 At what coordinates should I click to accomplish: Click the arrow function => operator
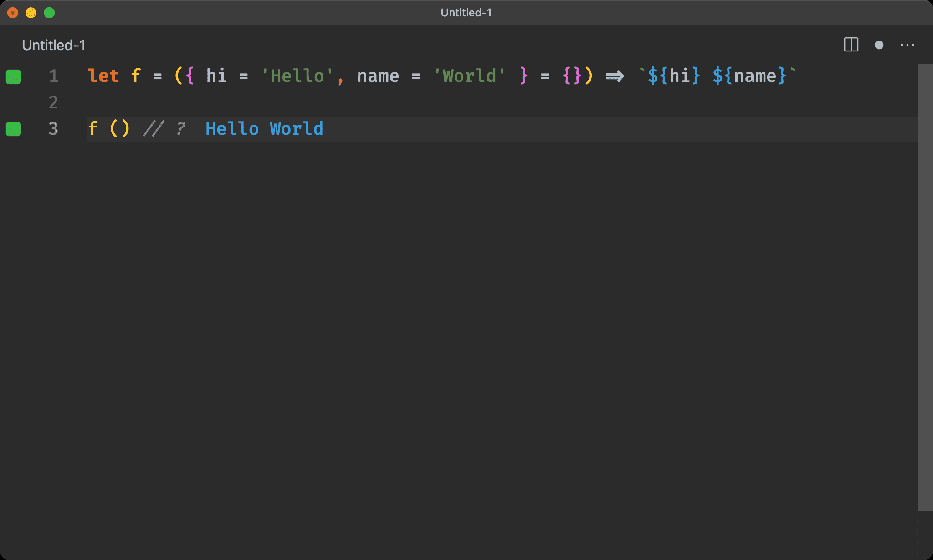(615, 76)
